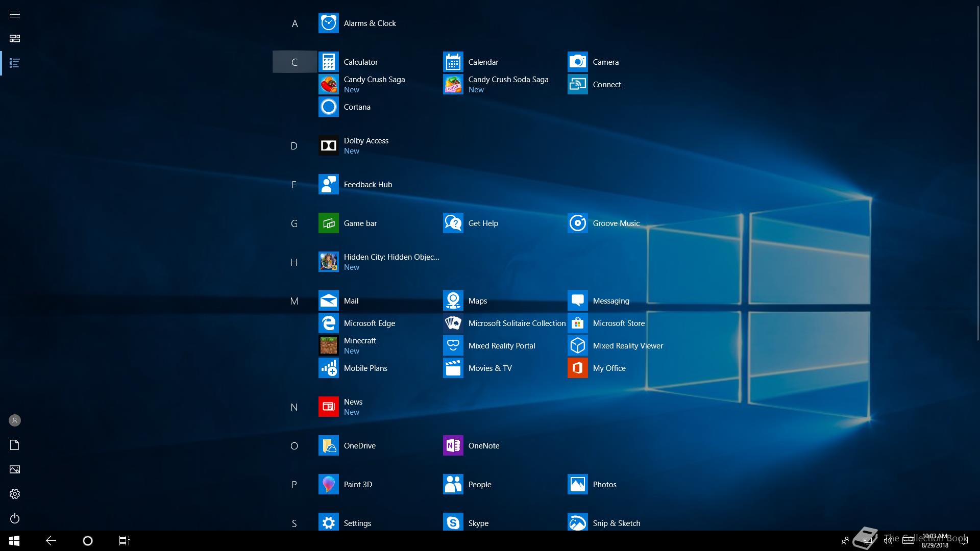Image resolution: width=980 pixels, height=551 pixels.
Task: Open the Maps app icon
Action: (453, 300)
